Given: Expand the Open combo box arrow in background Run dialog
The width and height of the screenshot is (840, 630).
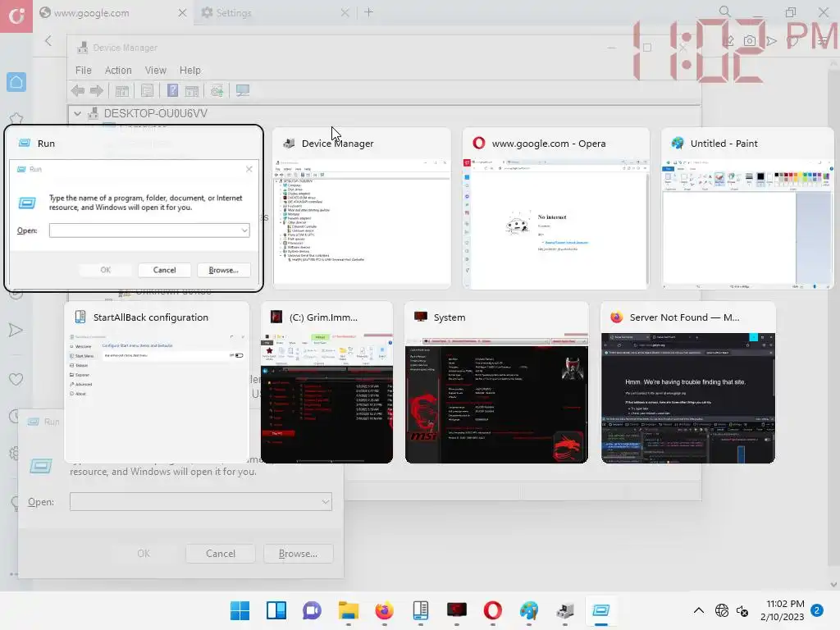Looking at the screenshot, I should point(325,502).
